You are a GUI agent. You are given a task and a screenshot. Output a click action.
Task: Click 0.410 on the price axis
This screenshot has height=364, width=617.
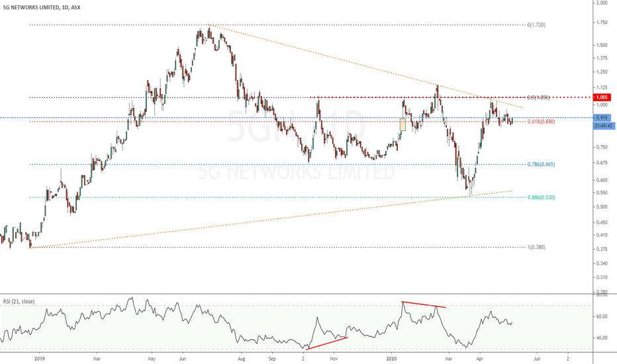click(x=602, y=236)
